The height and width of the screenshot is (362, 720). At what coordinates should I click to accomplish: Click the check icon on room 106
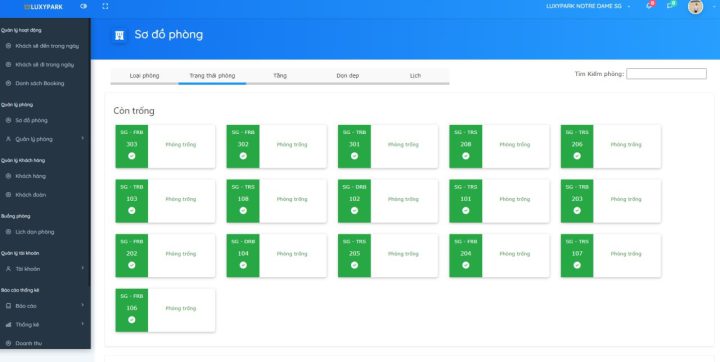132,319
